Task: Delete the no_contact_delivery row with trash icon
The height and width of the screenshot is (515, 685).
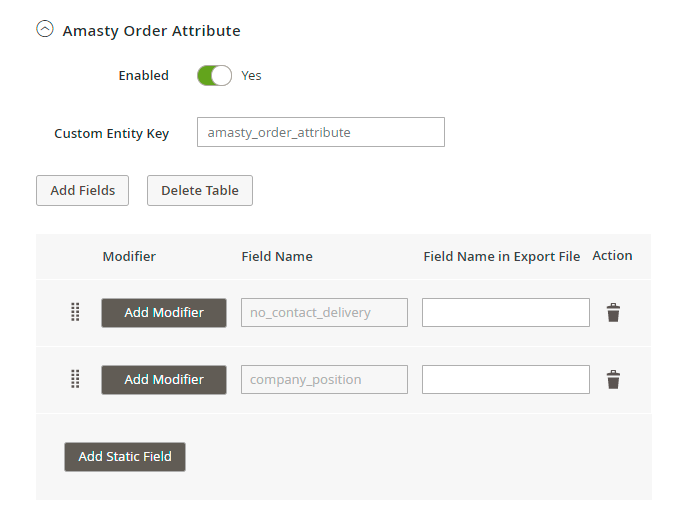Action: coord(613,313)
